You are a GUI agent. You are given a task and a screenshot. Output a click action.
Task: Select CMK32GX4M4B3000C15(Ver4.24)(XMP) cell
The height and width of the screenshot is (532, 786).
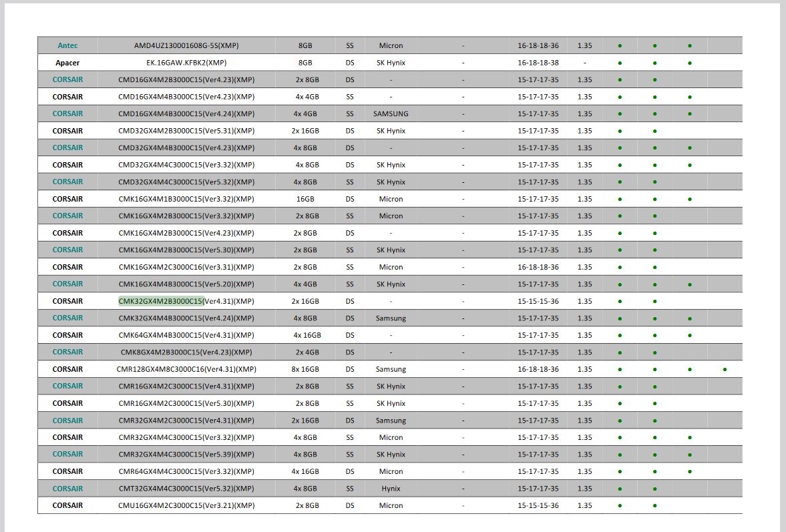(x=186, y=318)
